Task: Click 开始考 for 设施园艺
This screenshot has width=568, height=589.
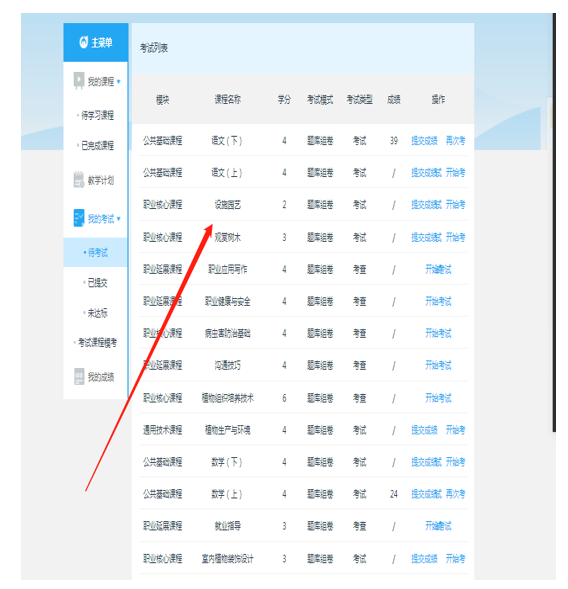Action: click(x=455, y=205)
